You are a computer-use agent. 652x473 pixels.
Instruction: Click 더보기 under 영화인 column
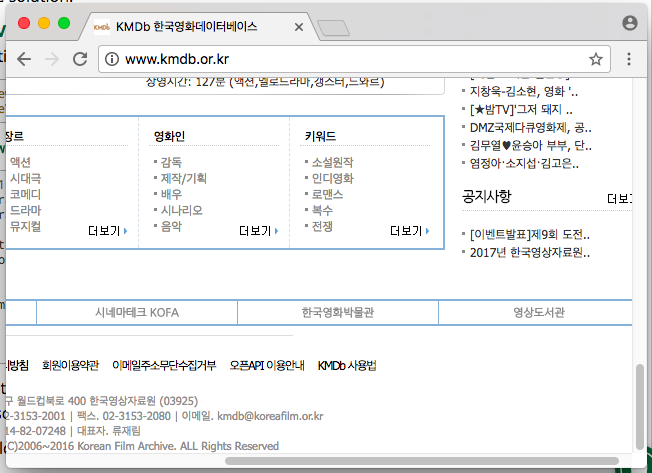pos(258,231)
